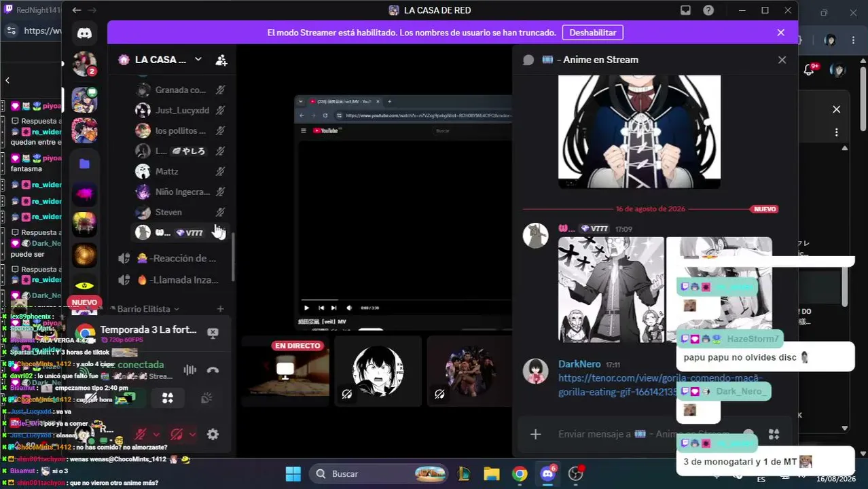Select the manga-avatar participant tile
This screenshot has width=868, height=489.
[x=378, y=372]
